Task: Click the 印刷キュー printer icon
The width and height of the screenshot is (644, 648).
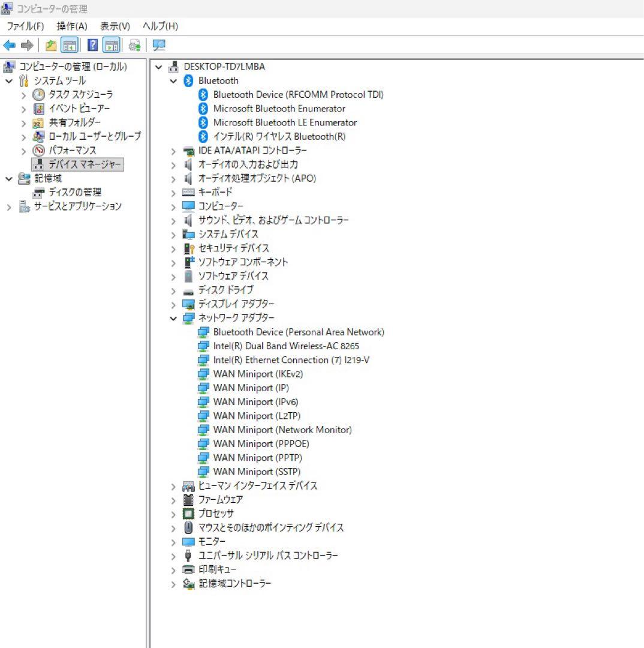Action: point(188,569)
